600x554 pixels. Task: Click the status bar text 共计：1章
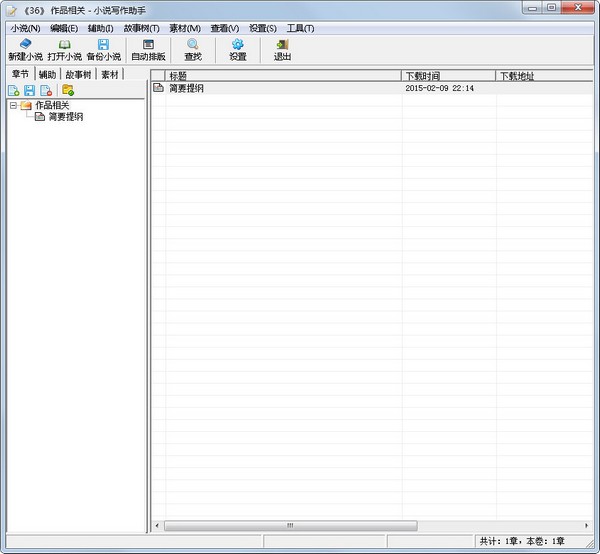[499, 541]
